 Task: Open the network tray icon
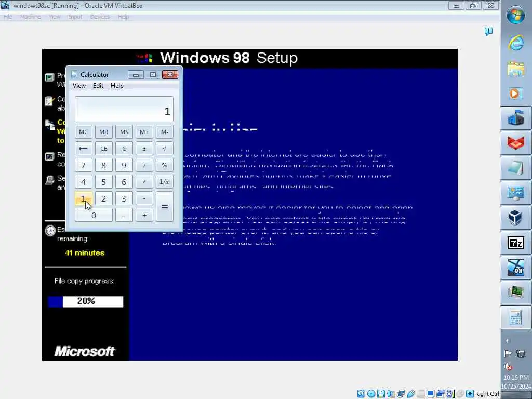(521, 354)
